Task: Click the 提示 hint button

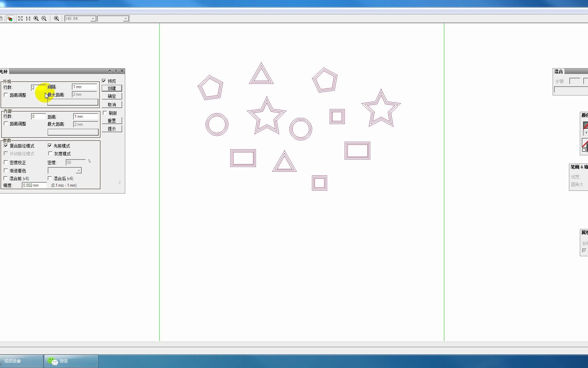Action: 112,129
